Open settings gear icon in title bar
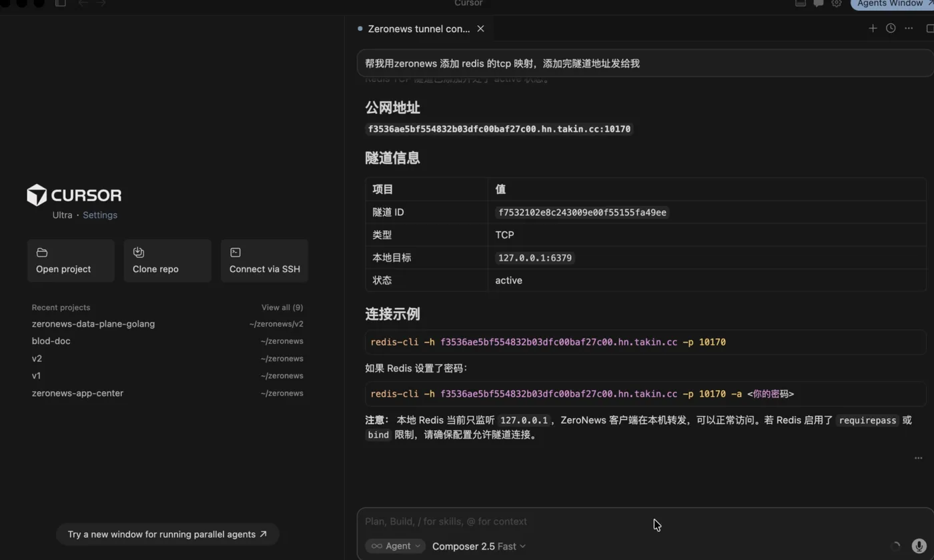The image size is (934, 560). (837, 3)
